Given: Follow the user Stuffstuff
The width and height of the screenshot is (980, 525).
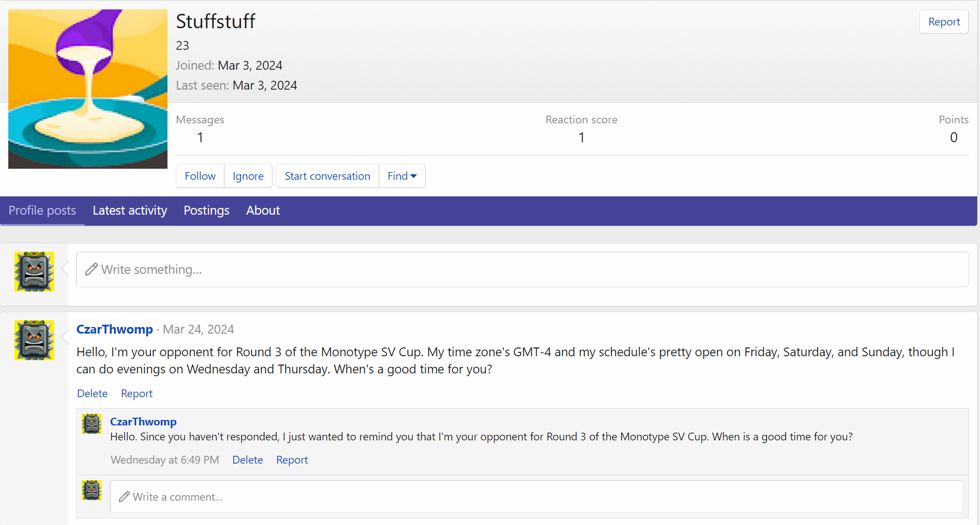Looking at the screenshot, I should [x=200, y=176].
